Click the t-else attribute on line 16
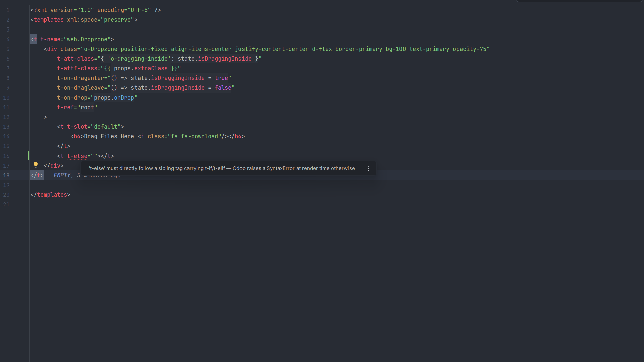 click(77, 156)
